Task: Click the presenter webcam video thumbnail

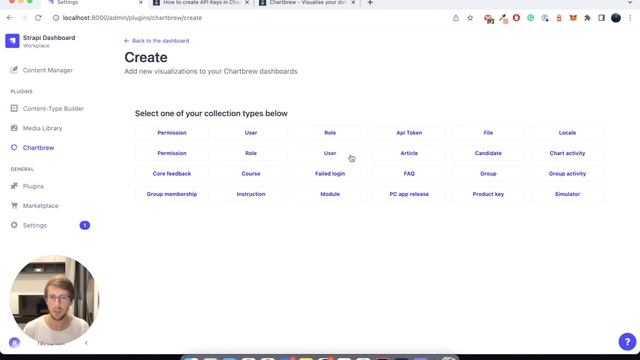Action: click(x=54, y=300)
